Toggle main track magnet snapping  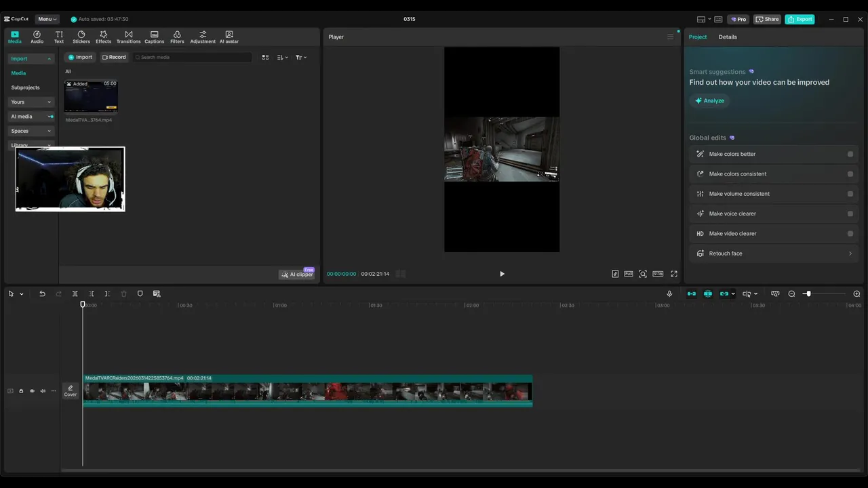pos(692,293)
